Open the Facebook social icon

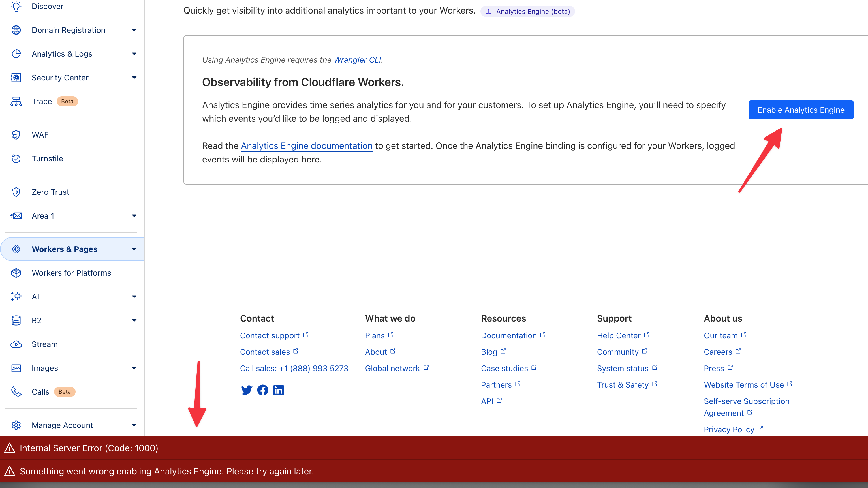[262, 390]
